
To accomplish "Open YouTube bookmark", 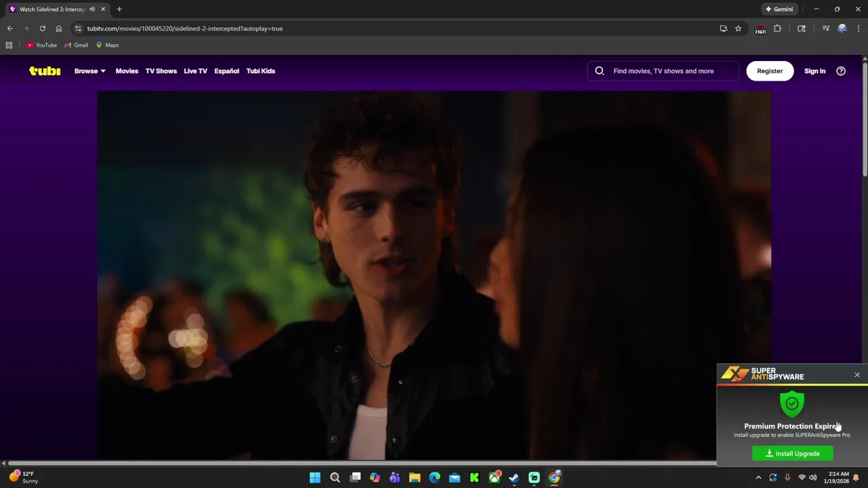I will (41, 45).
